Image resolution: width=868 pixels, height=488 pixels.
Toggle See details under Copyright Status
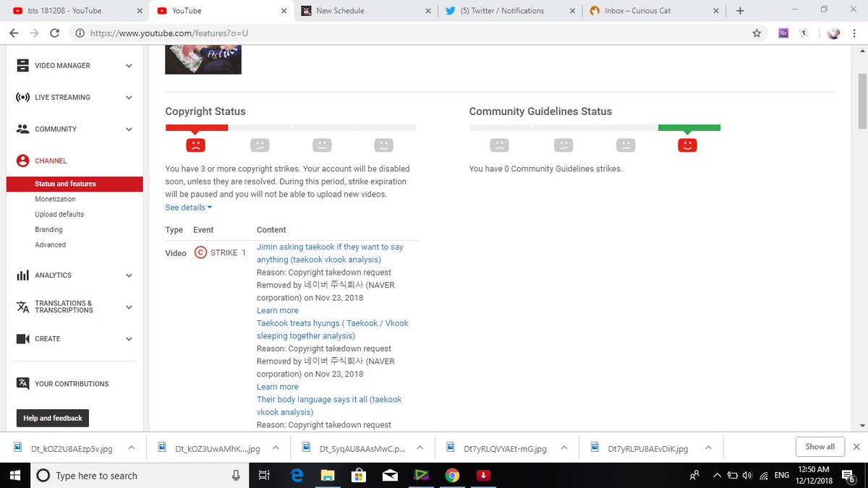coord(188,207)
